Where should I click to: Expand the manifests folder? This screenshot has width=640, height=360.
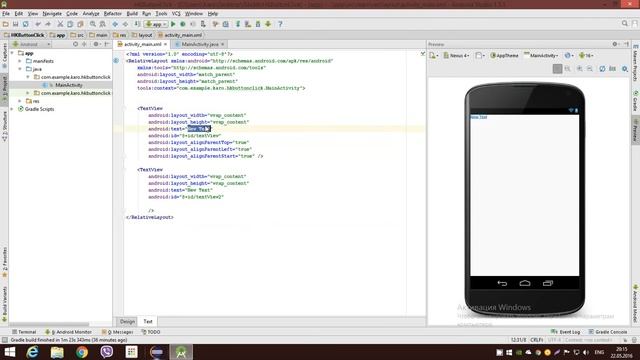pos(20,61)
